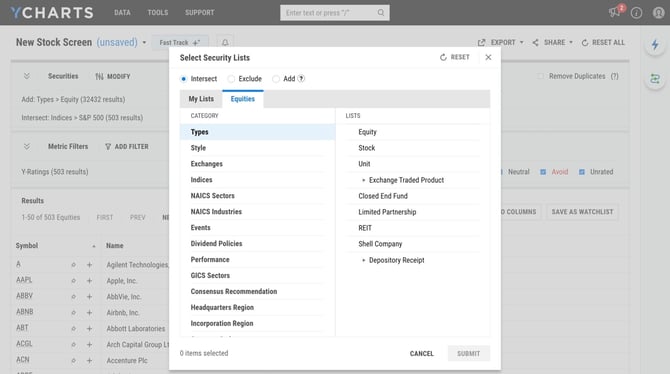Click the plus icon for ABT row
Viewport: 670px width, 374px height.
pos(89,329)
